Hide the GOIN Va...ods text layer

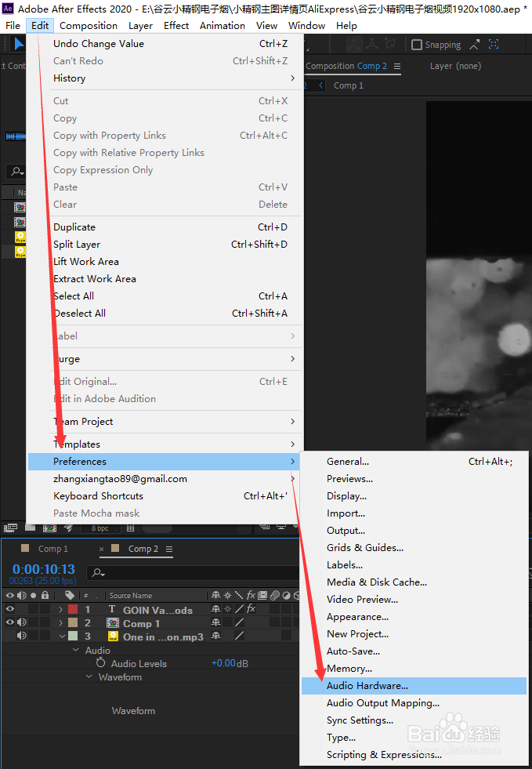pos(10,609)
